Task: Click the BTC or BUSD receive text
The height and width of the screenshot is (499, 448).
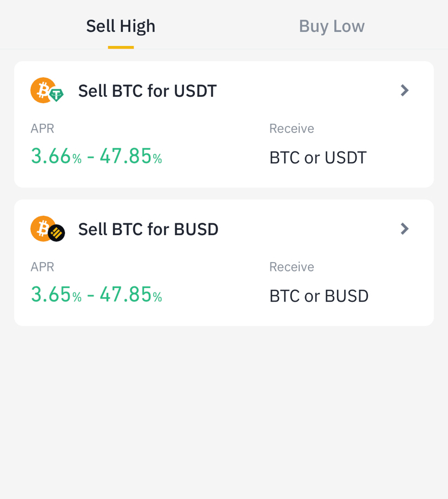Action: [x=319, y=296]
